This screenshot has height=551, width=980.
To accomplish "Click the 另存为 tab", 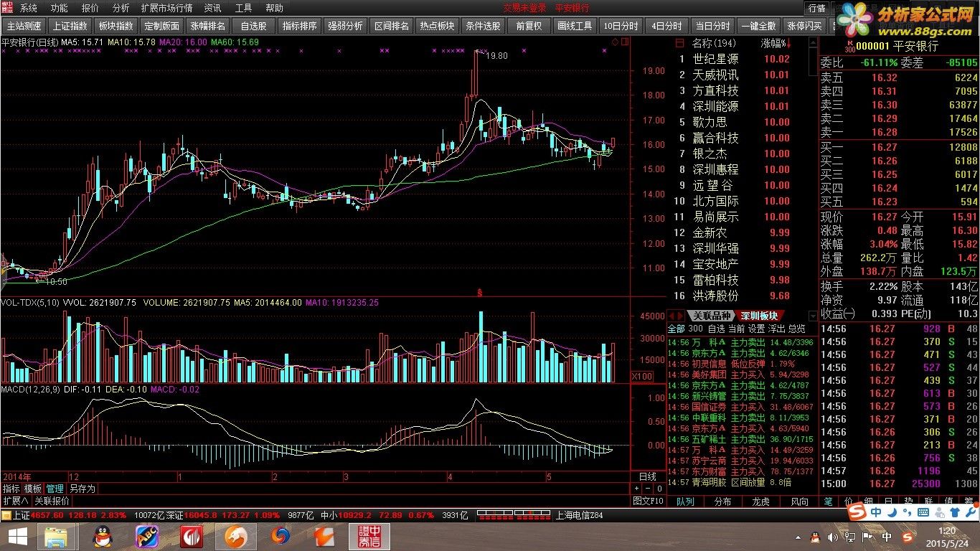I will pos(82,489).
